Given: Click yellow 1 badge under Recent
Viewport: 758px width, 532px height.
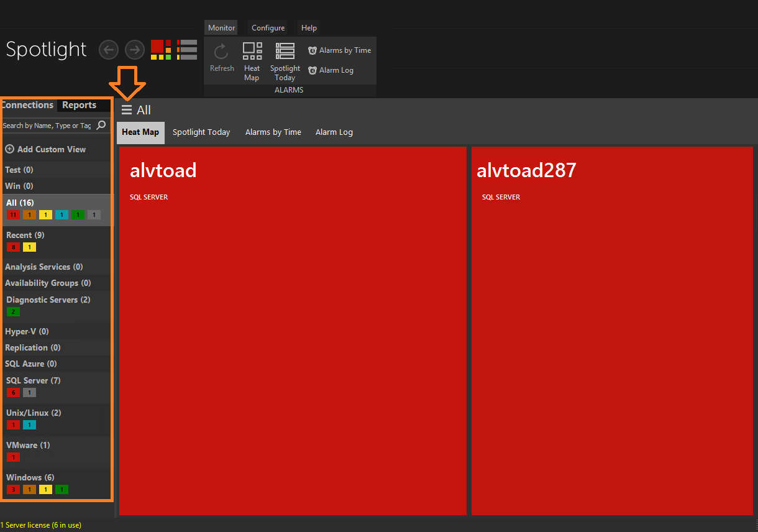Looking at the screenshot, I should point(29,247).
